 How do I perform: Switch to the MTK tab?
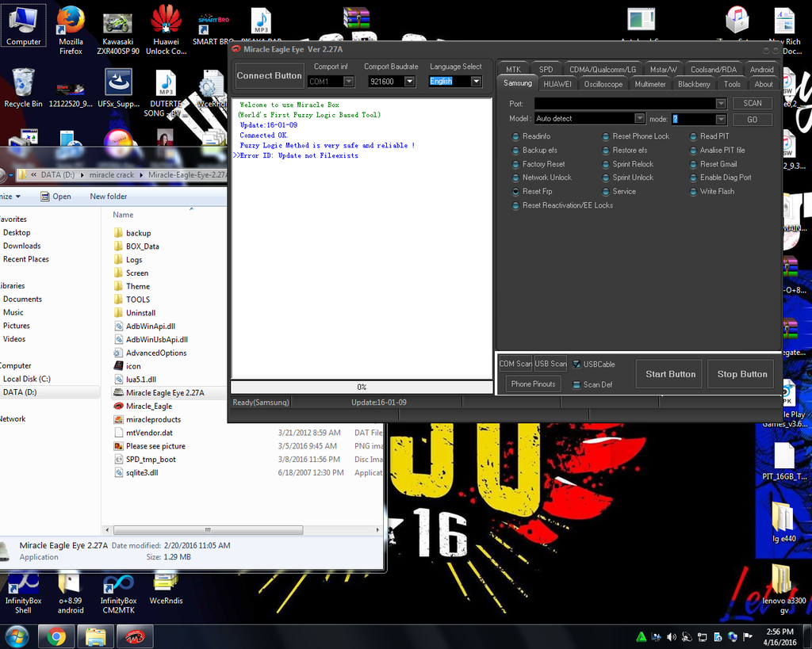[x=513, y=70]
